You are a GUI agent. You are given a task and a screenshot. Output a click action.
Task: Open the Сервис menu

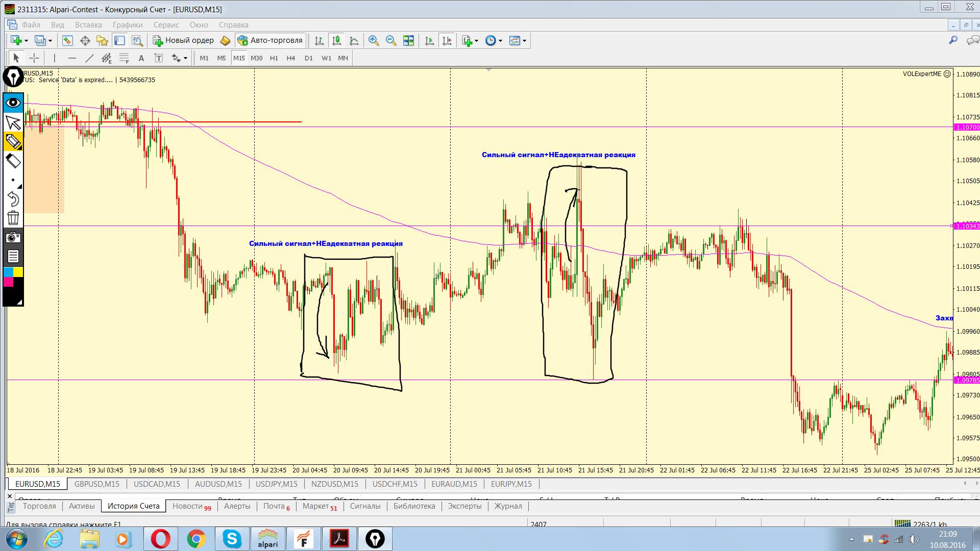tap(166, 25)
